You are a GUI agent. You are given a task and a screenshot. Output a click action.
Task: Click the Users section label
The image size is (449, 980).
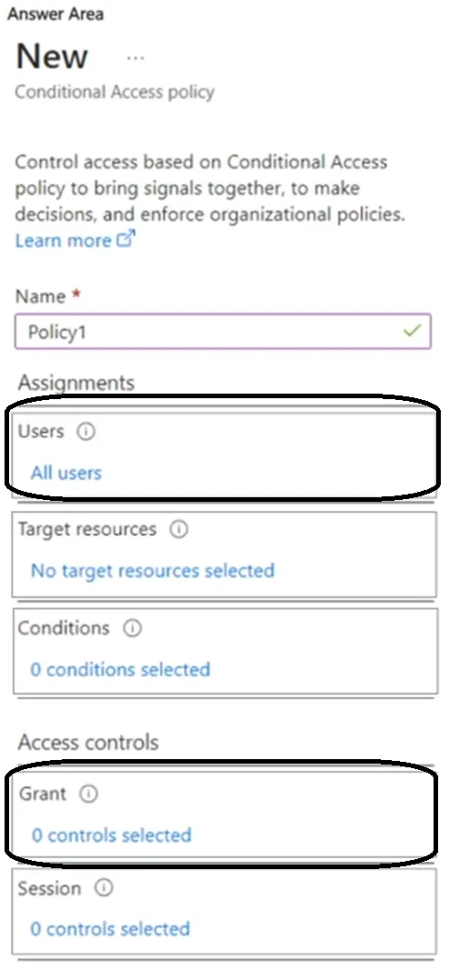(41, 431)
